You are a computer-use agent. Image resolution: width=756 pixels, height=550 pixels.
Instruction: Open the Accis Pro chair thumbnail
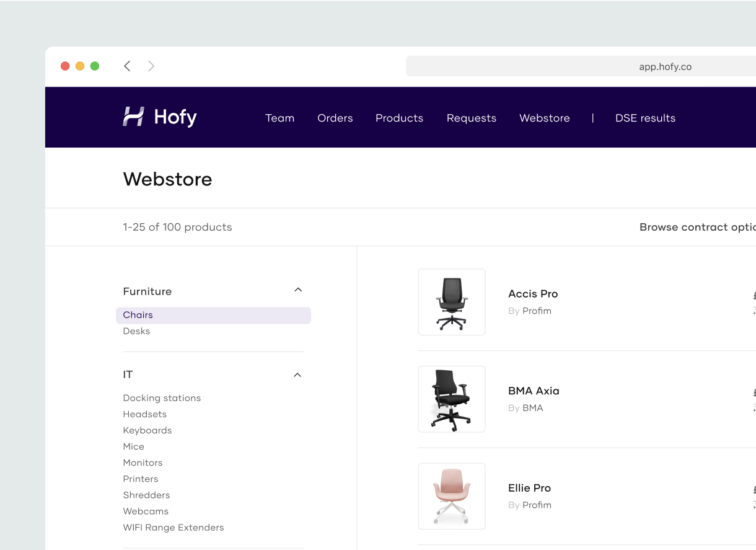coord(452,302)
